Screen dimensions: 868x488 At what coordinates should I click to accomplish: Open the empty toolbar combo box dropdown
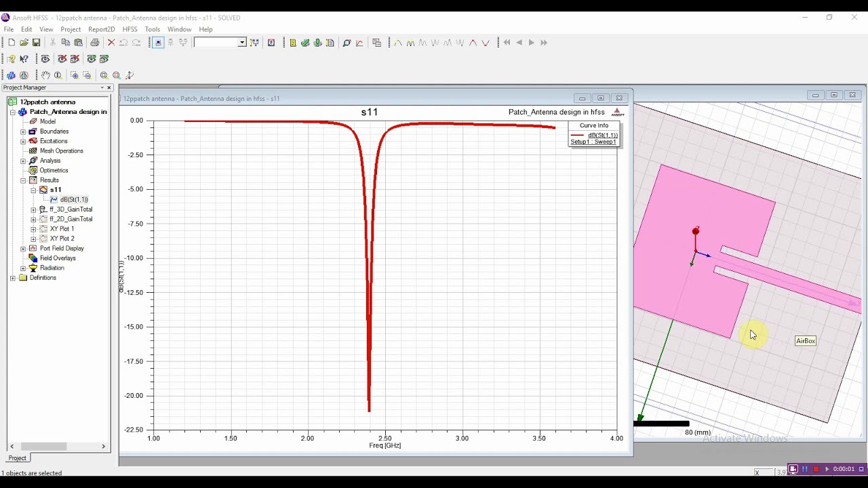tap(241, 43)
